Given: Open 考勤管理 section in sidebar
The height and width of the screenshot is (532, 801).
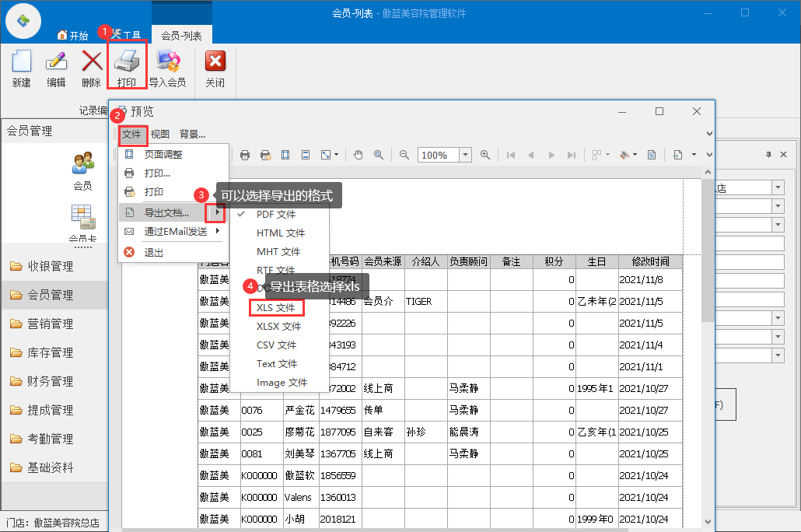Looking at the screenshot, I should [x=54, y=439].
